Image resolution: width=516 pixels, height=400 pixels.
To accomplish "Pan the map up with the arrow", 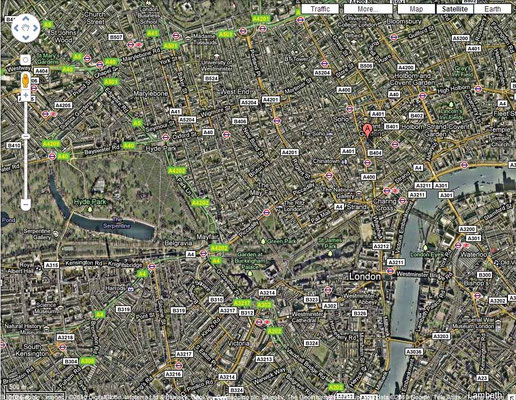I will [x=26, y=19].
